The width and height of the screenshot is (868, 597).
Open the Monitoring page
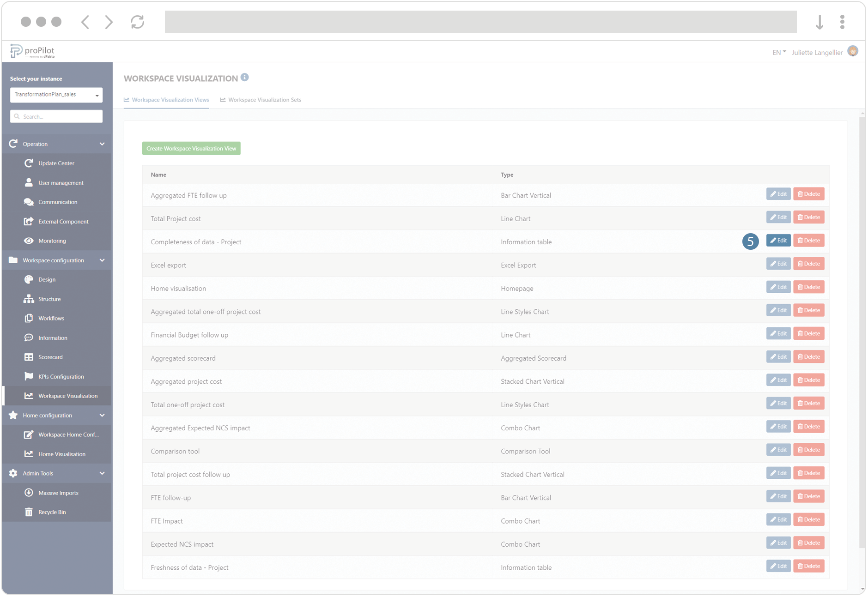pos(52,241)
